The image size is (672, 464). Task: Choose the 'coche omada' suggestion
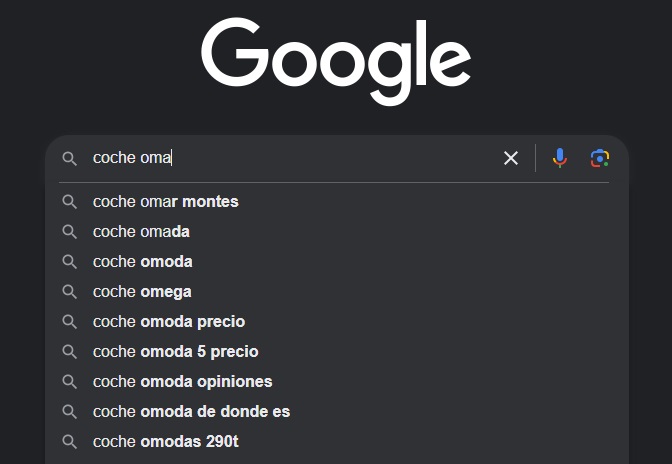[141, 231]
